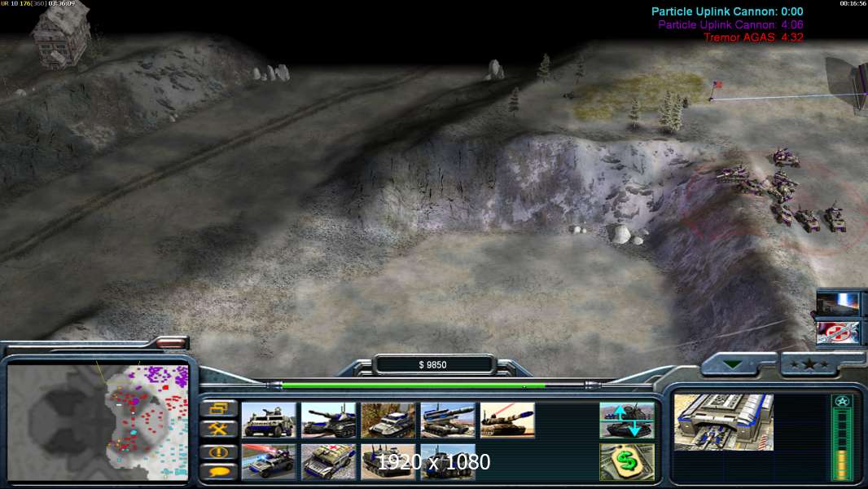
Task: Sell the structure using dollar tag icon
Action: pos(627,461)
